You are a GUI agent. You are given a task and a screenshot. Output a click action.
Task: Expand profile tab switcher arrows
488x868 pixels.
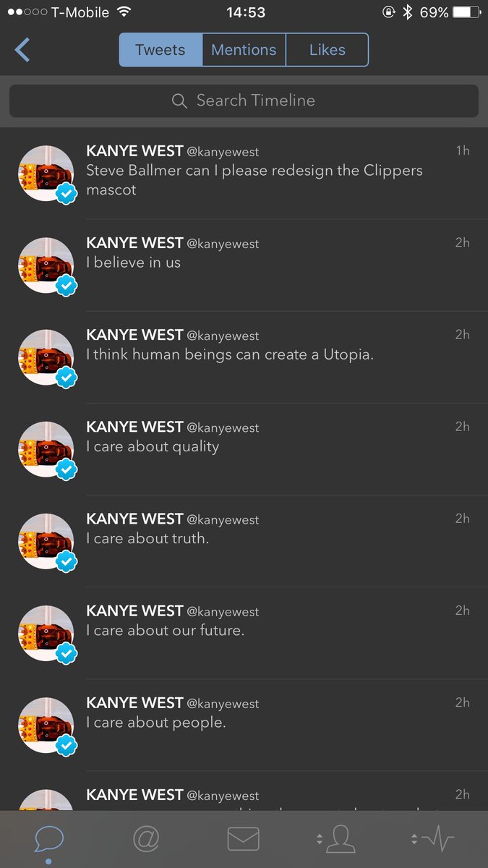(319, 839)
